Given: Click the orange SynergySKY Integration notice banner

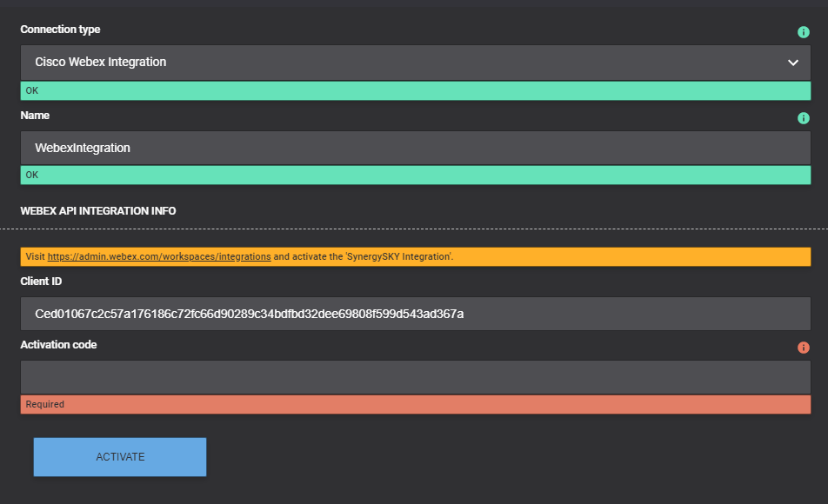Looking at the screenshot, I should [416, 256].
